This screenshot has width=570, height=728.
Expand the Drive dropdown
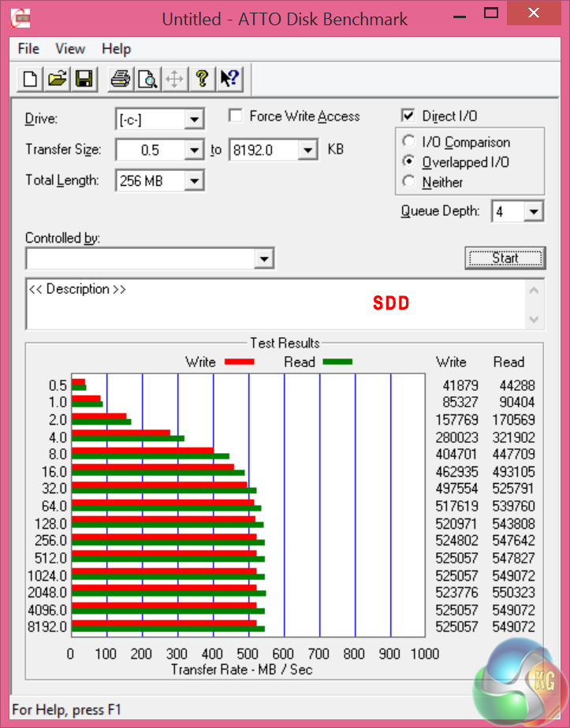(194, 119)
